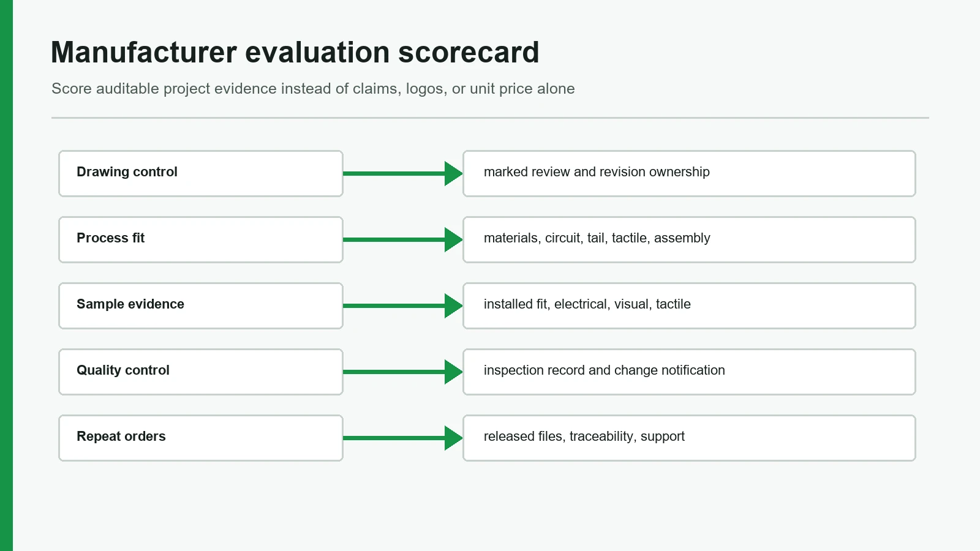Click the arrow beside Process fit
This screenshot has height=551, width=980.
point(403,239)
